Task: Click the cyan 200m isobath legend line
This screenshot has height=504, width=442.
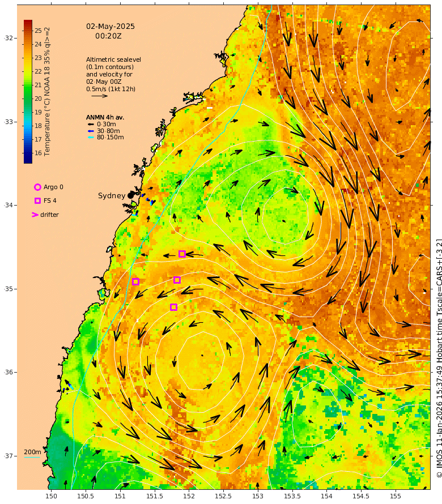Action: (32, 457)
